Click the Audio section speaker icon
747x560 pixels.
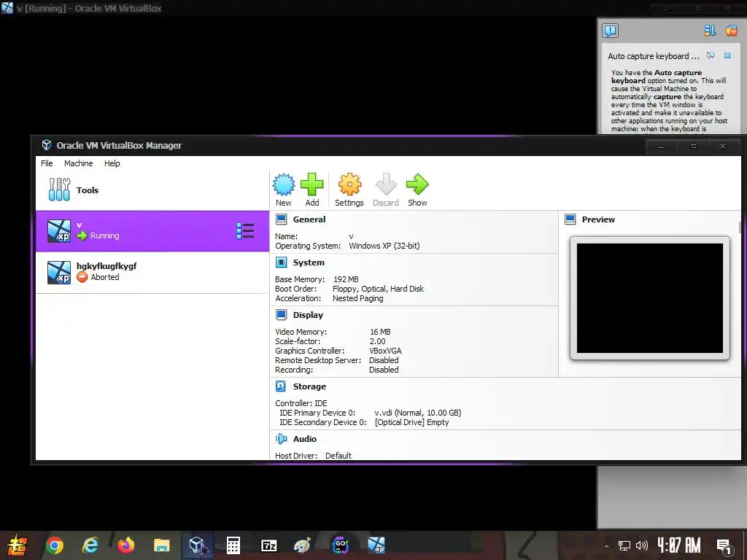pyautogui.click(x=281, y=438)
